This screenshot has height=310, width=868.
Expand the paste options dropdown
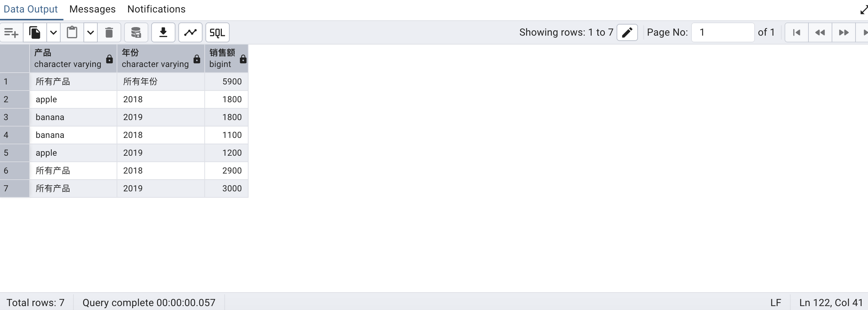click(91, 33)
